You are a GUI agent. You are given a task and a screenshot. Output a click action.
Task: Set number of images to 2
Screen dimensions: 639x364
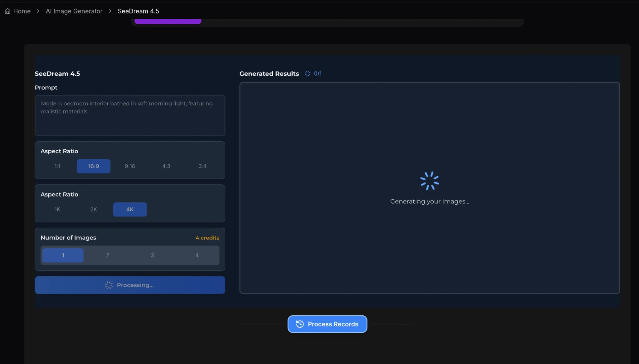coord(108,255)
